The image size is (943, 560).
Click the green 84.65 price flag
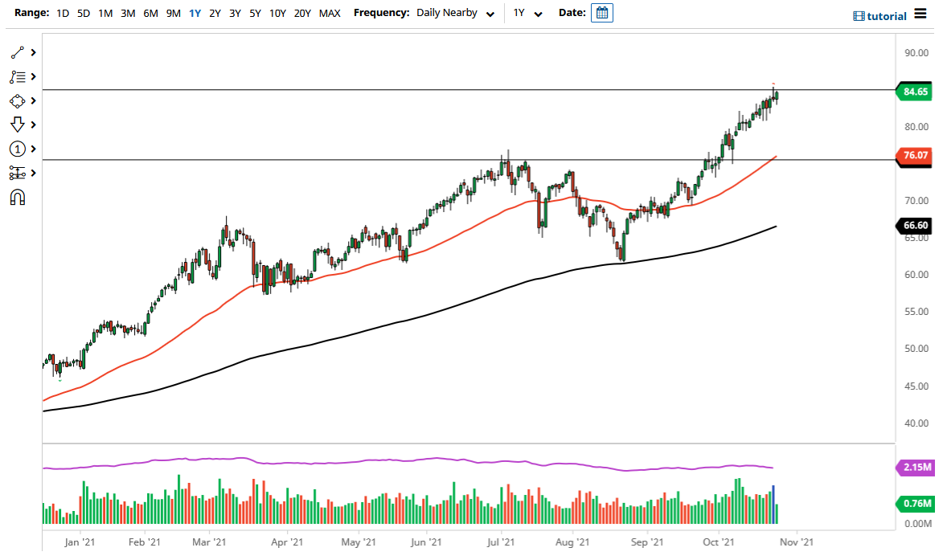coord(914,92)
